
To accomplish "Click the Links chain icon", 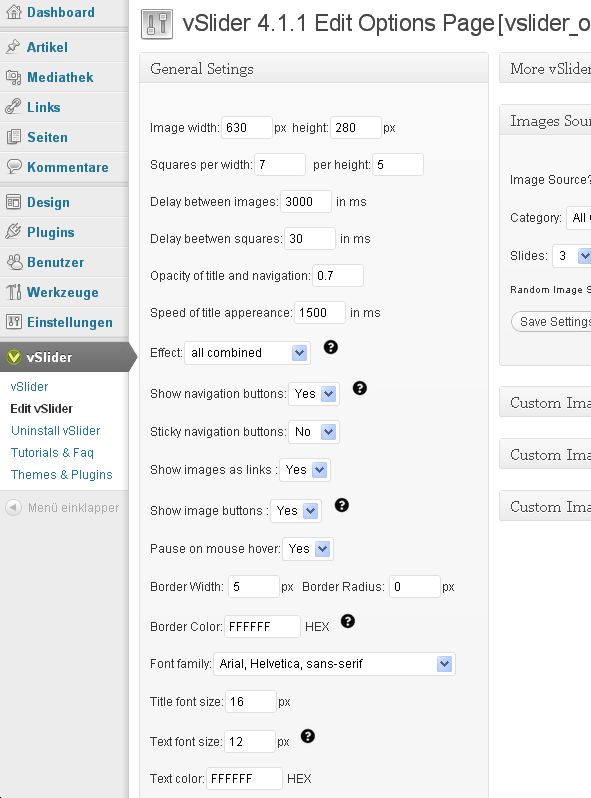I will (x=14, y=107).
